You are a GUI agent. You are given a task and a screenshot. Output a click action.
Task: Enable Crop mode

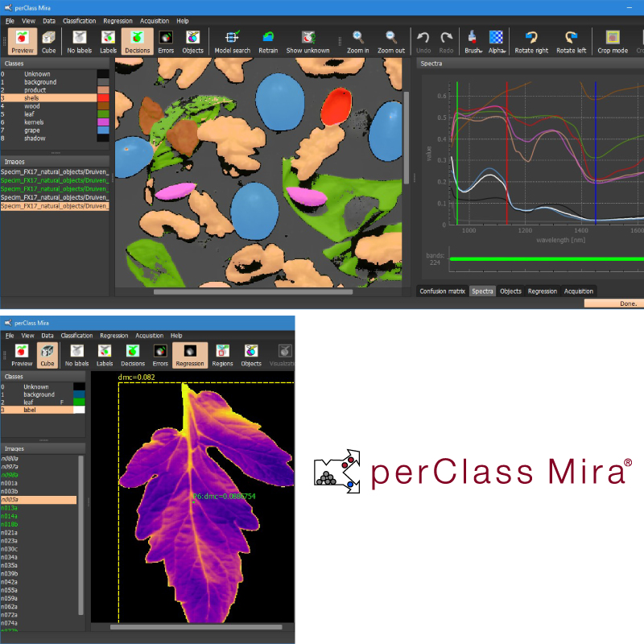click(x=613, y=42)
